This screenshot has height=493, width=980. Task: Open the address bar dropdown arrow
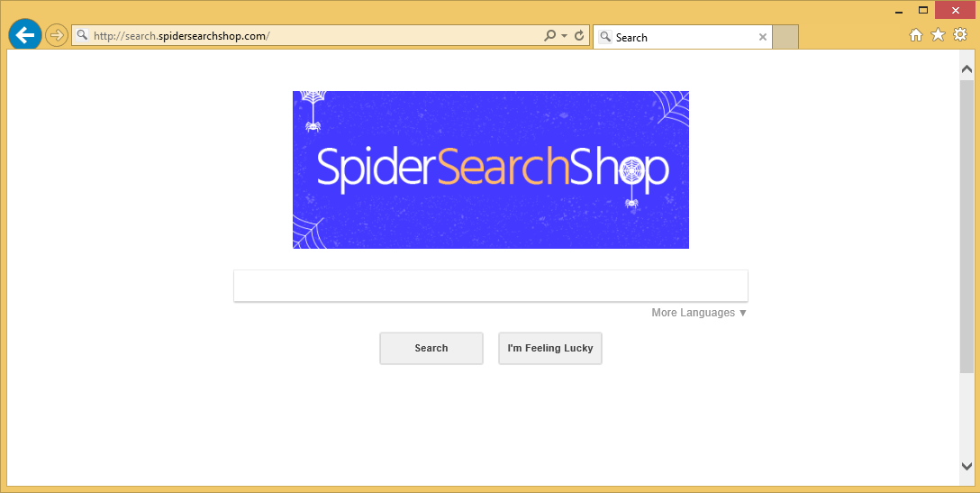coord(565,36)
